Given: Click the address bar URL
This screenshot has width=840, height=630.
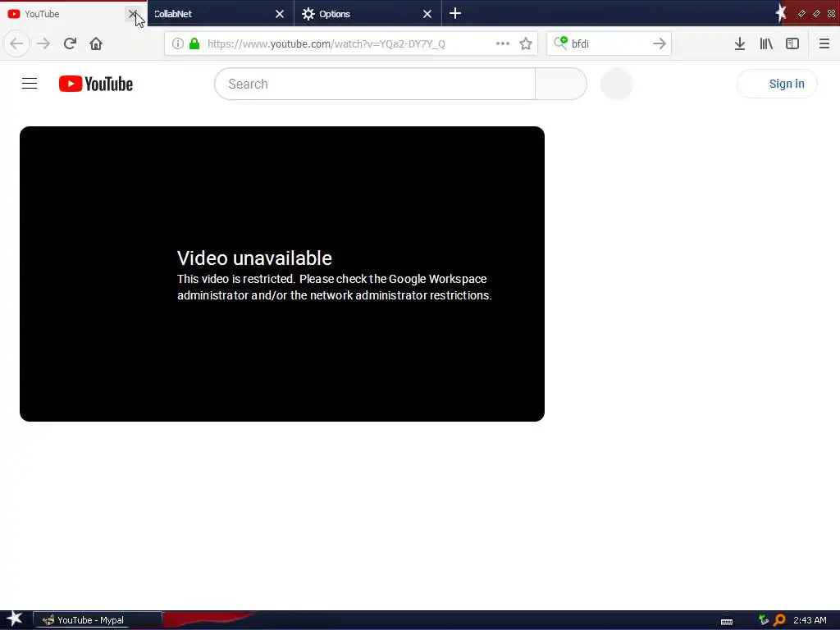Looking at the screenshot, I should 326,44.
